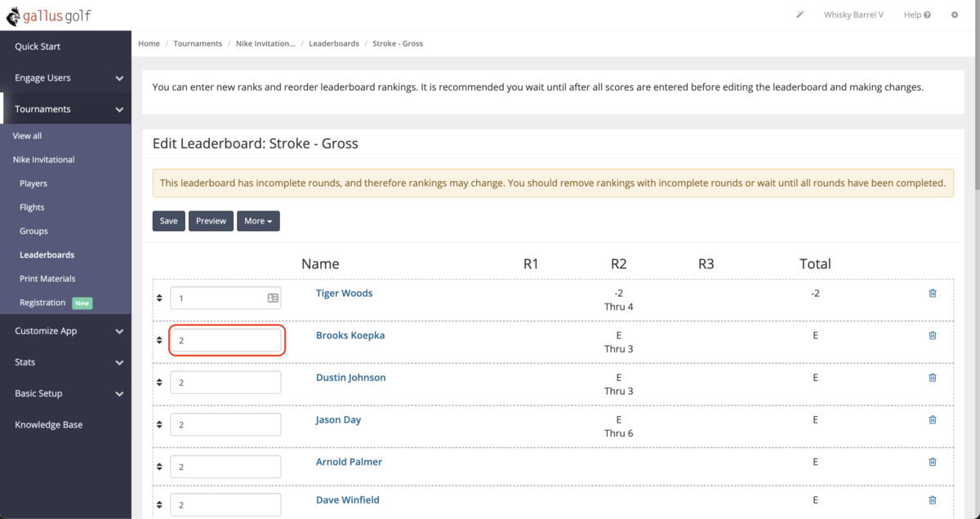980x519 pixels.
Task: Open the wrench tool icon in header
Action: (800, 15)
